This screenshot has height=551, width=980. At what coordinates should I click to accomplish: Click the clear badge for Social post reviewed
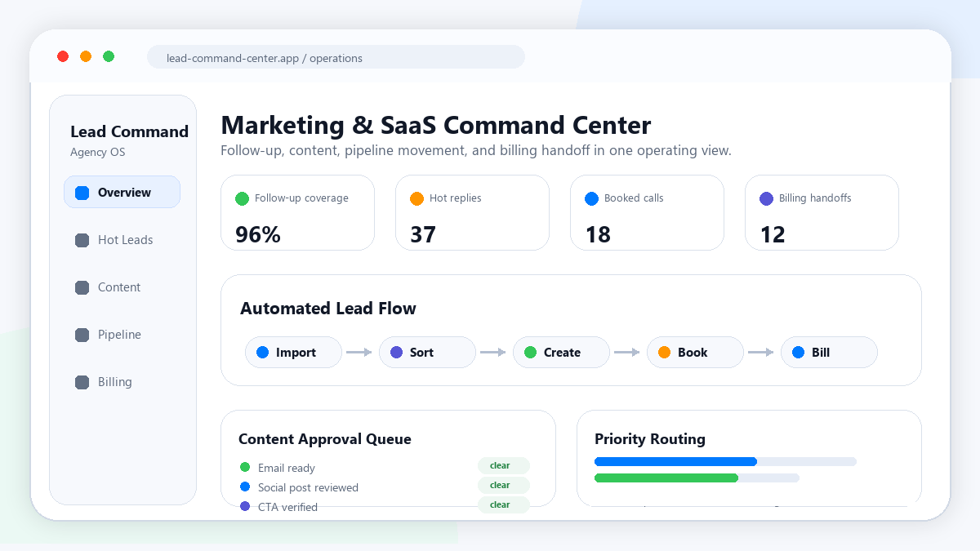(x=504, y=485)
